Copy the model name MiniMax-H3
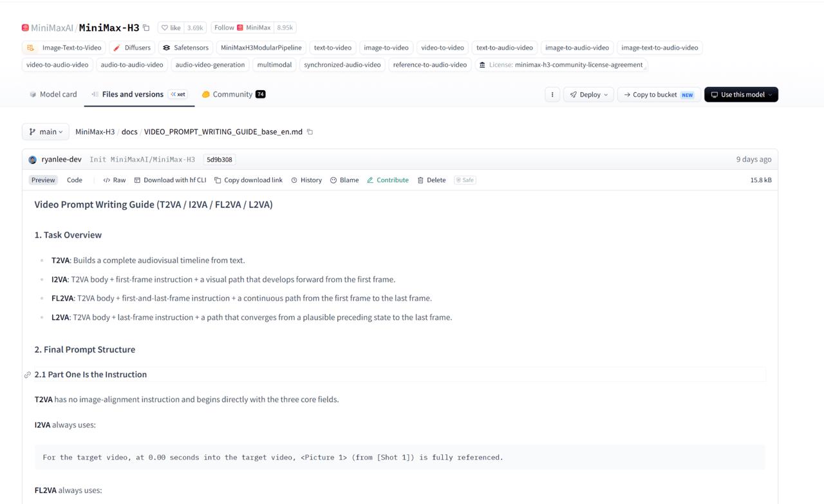This screenshot has height=504, width=824. pyautogui.click(x=146, y=28)
